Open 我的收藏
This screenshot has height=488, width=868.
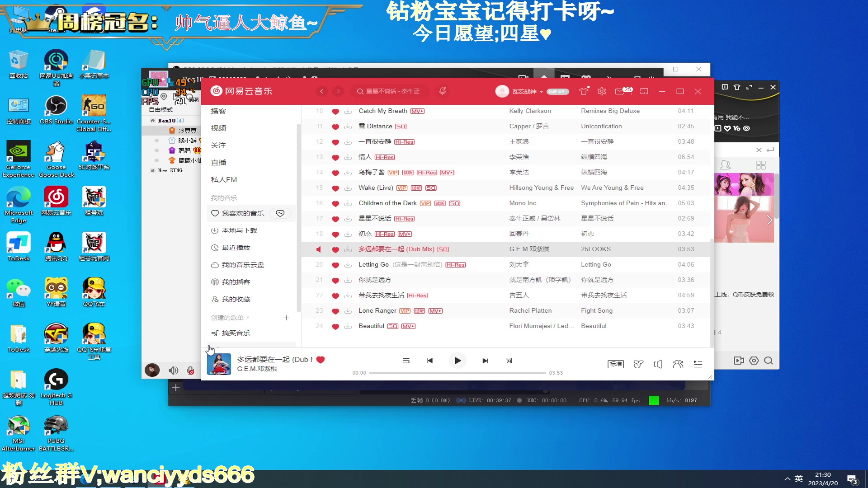pos(236,299)
